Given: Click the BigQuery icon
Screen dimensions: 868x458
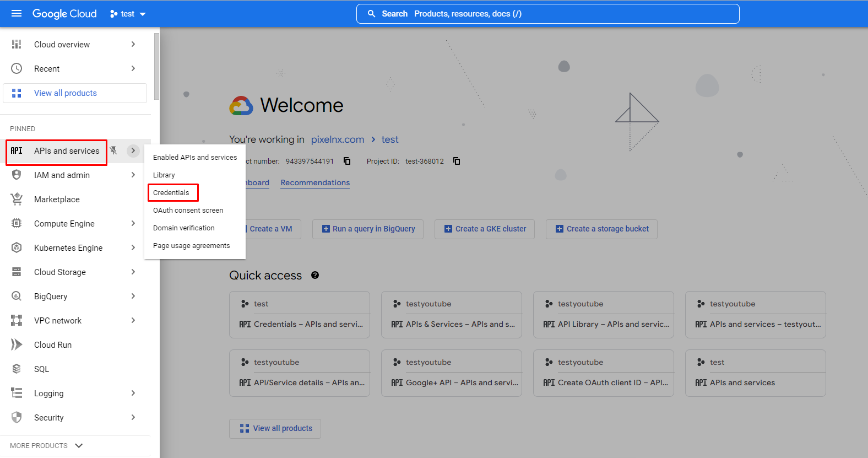Looking at the screenshot, I should [x=17, y=296].
